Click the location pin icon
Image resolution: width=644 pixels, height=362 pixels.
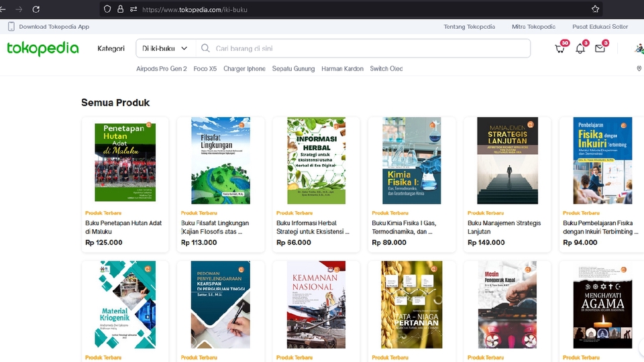point(639,68)
